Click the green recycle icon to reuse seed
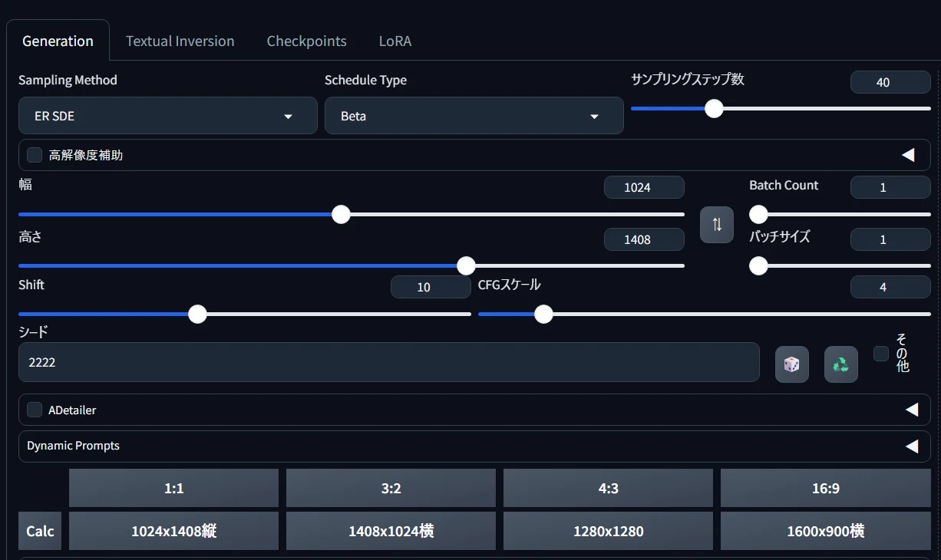The height and width of the screenshot is (560, 941). pos(841,364)
